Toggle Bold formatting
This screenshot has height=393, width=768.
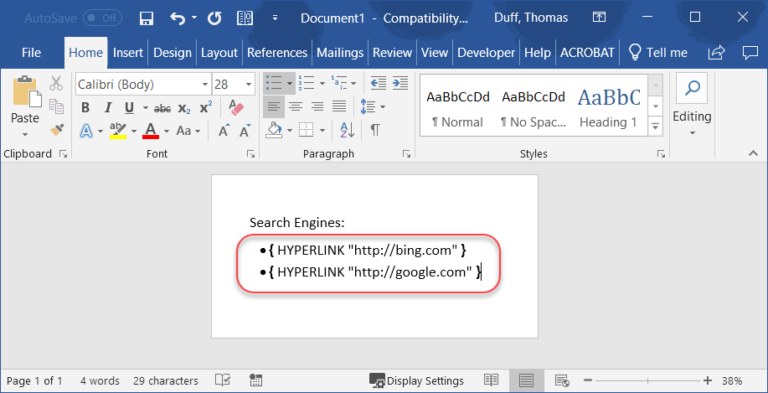(85, 107)
